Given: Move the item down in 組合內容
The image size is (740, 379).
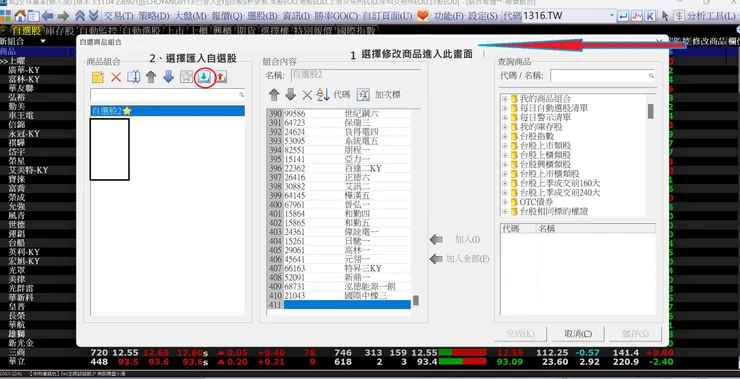Looking at the screenshot, I should pyautogui.click(x=291, y=94).
